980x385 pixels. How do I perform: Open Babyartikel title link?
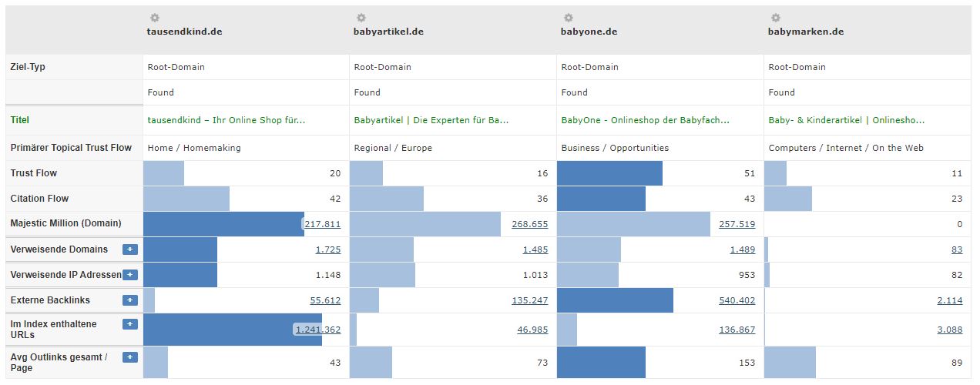pyautogui.click(x=431, y=120)
